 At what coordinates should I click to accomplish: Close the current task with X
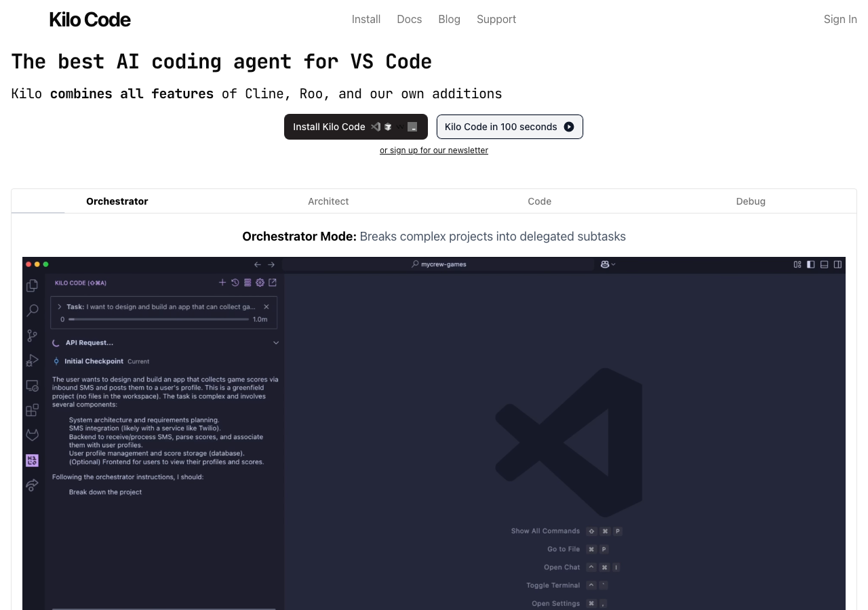point(267,307)
